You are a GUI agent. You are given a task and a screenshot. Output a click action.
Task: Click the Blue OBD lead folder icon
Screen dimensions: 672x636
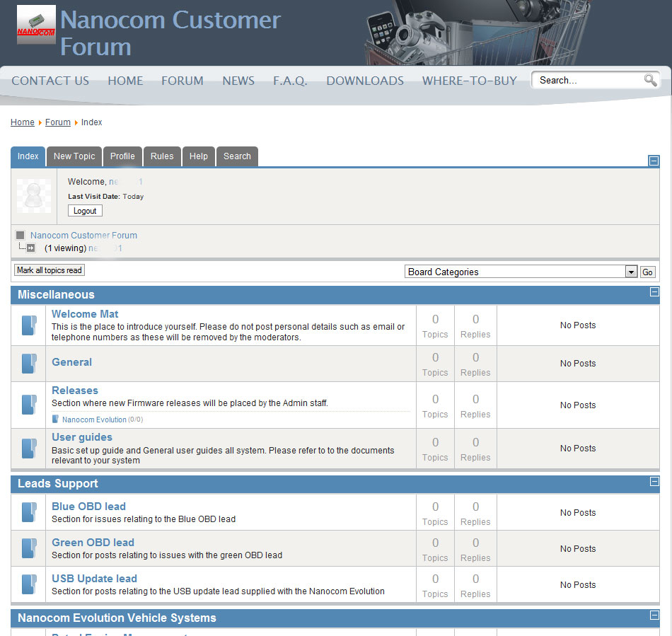[28, 512]
